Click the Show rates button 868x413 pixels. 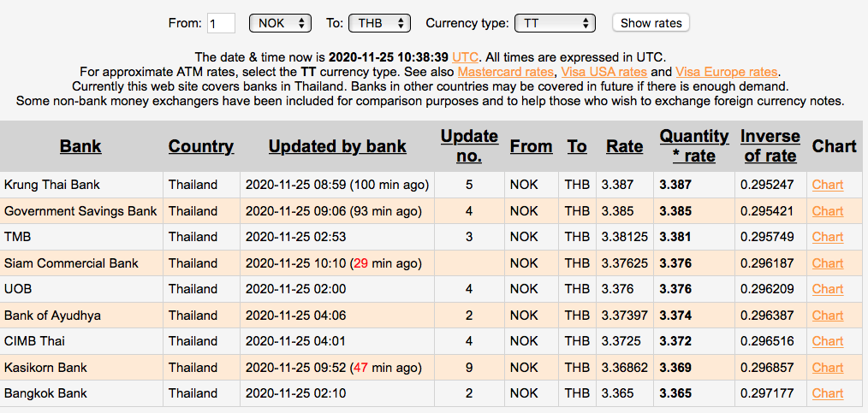click(x=651, y=23)
